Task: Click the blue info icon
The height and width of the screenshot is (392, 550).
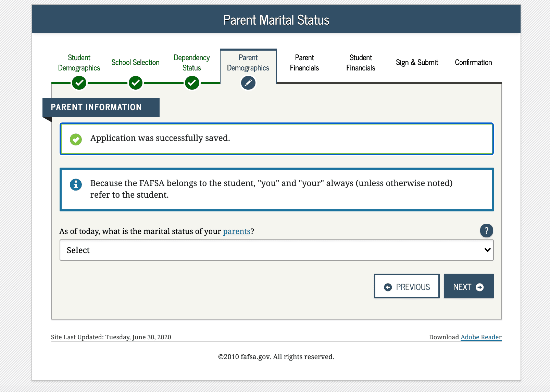Action: [76, 184]
